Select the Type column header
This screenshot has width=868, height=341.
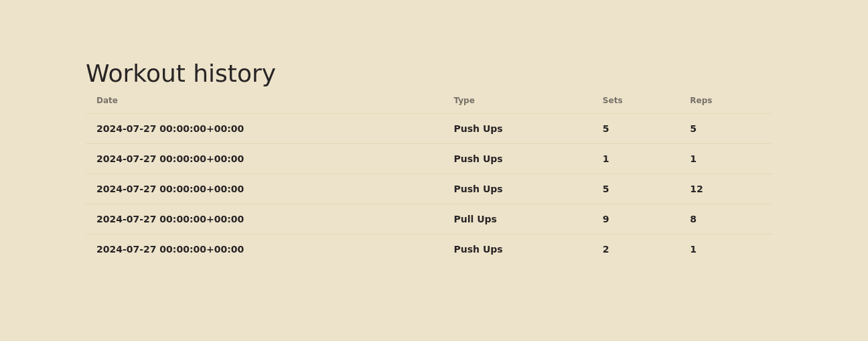pos(464,100)
